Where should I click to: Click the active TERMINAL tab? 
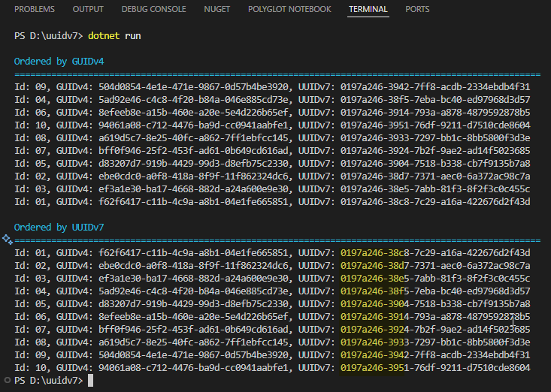(368, 10)
